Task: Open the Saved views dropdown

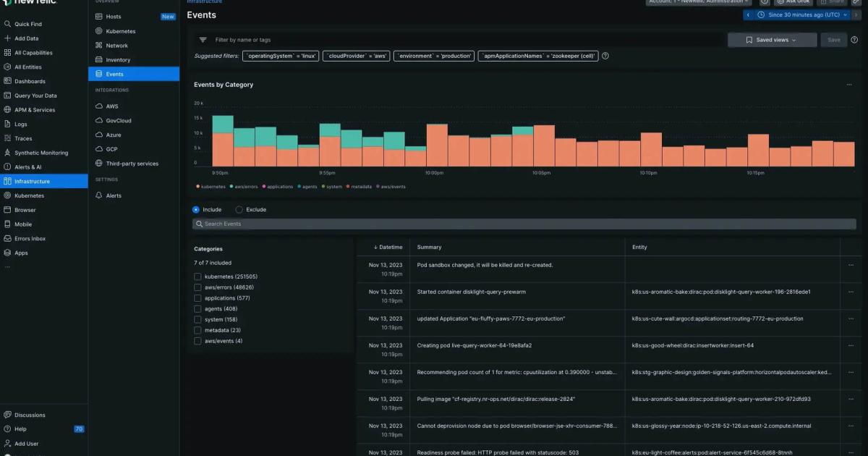Action: 772,40
